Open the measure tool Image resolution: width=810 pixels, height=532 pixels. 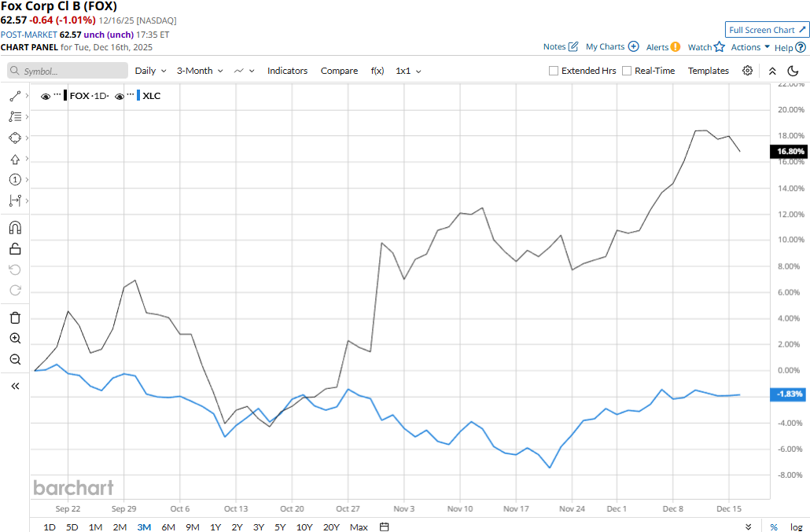click(15, 200)
